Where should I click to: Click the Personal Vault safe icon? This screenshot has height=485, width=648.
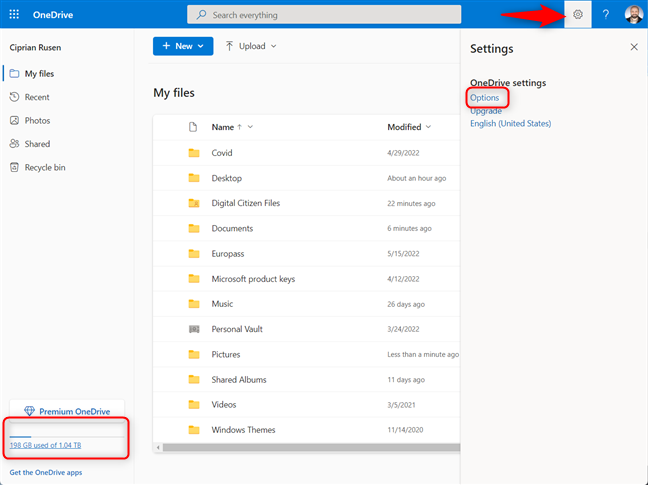194,329
